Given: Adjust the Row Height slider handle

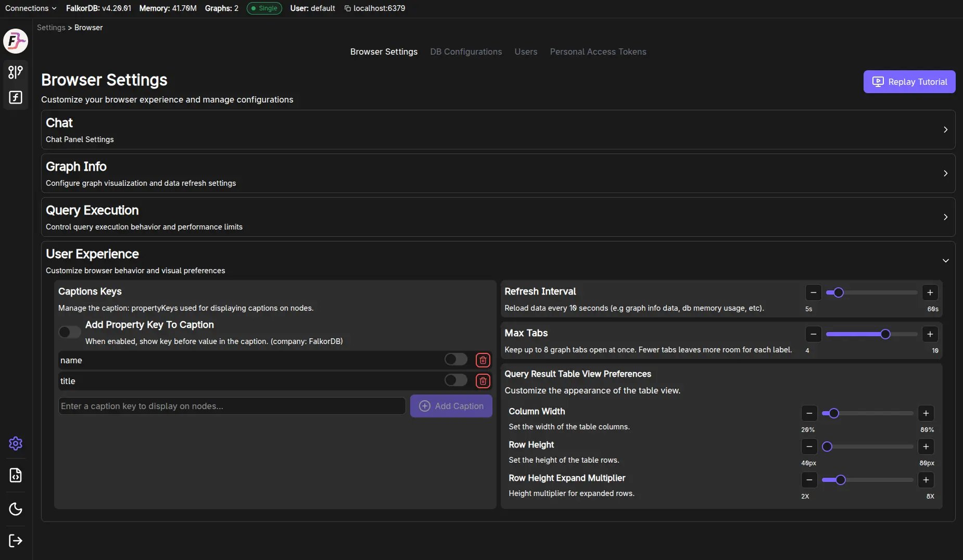Looking at the screenshot, I should (x=827, y=447).
